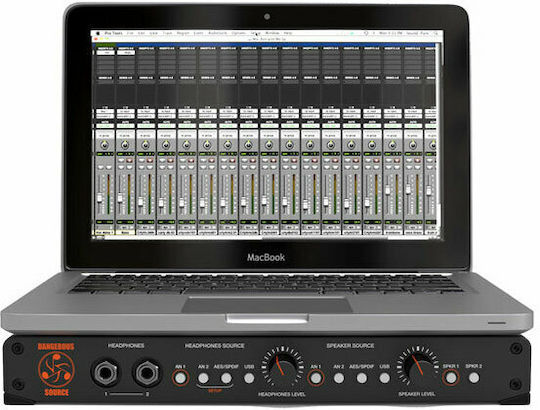This screenshot has width=540, height=410.
Task: Open the Pro Tools application menu
Action: (x=113, y=33)
